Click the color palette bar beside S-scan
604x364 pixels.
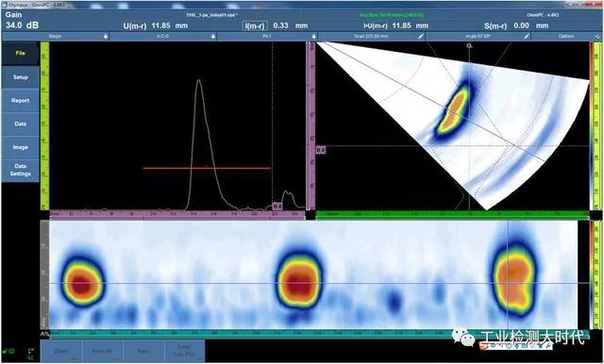[x=593, y=125]
